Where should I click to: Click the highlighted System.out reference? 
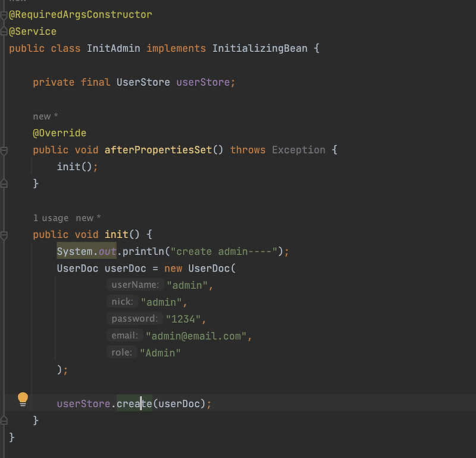point(86,251)
